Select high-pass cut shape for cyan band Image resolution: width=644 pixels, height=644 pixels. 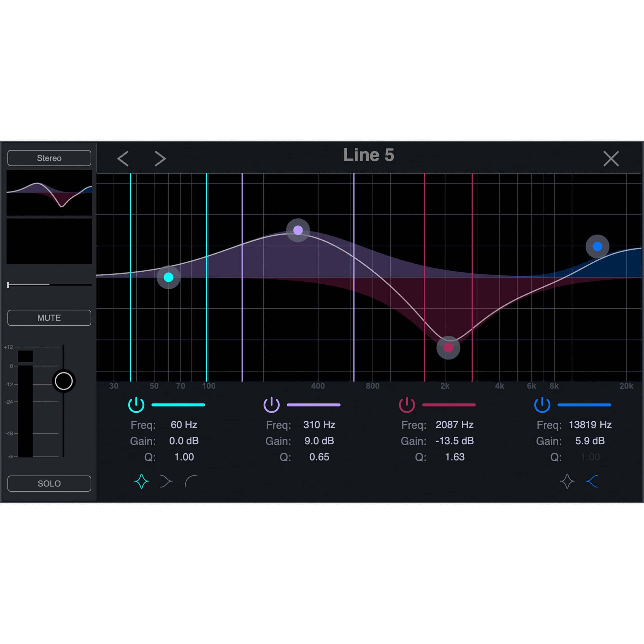[191, 481]
